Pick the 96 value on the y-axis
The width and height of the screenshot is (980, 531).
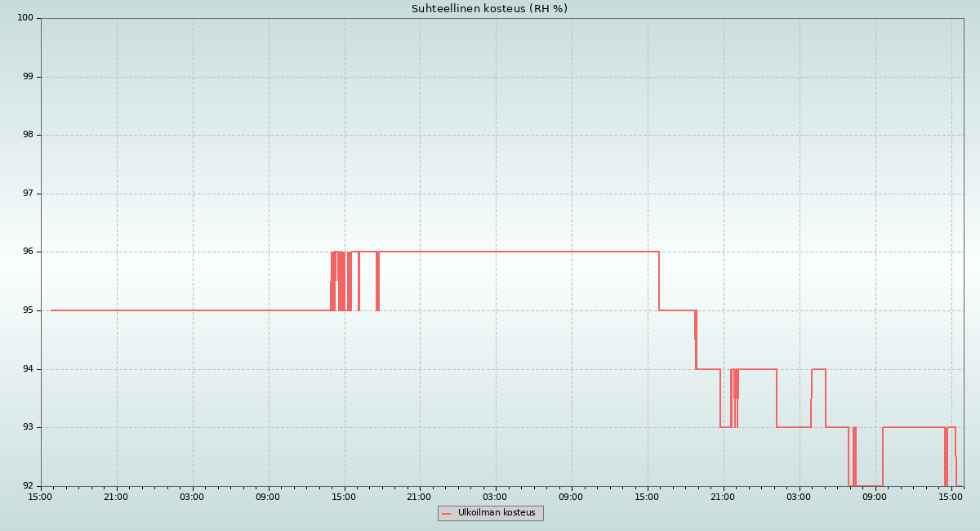tap(28, 252)
